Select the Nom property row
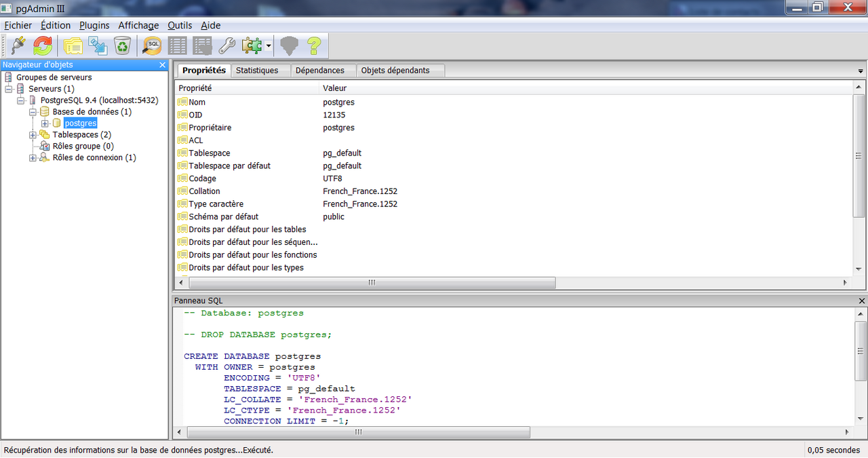 pos(514,102)
